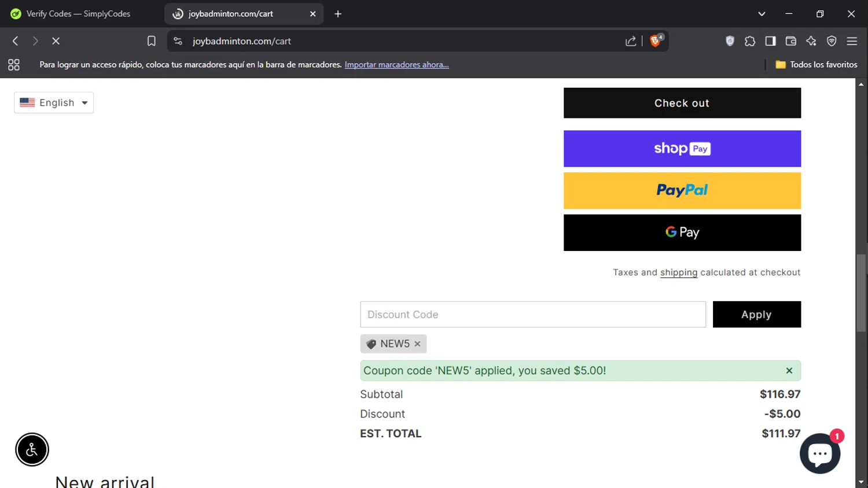Bookmark this page icon

pos(151,41)
